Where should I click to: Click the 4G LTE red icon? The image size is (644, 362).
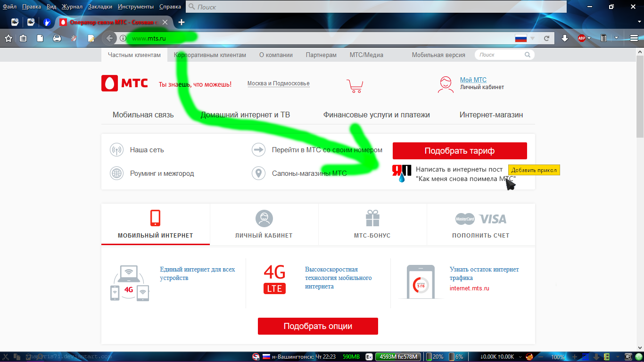point(274,279)
